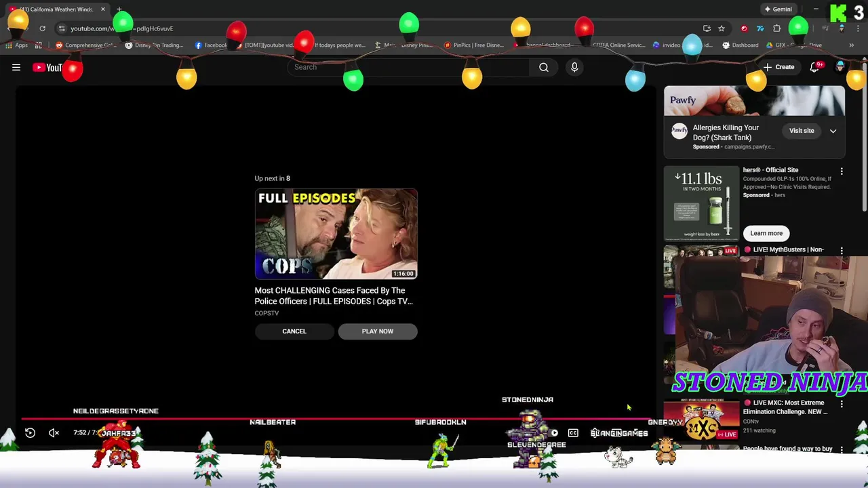868x488 pixels.
Task: Seek on the red video progress bar
Action: [x=336, y=419]
